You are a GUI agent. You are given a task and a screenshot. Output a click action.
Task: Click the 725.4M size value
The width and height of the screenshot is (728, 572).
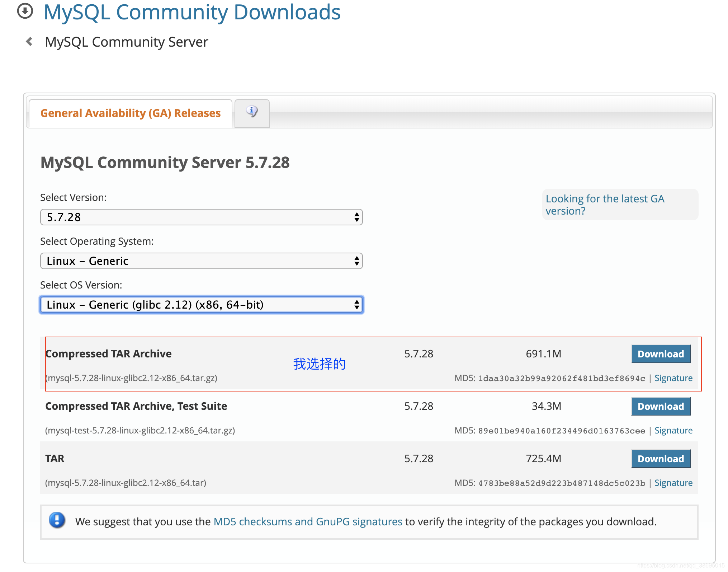pyautogui.click(x=544, y=459)
